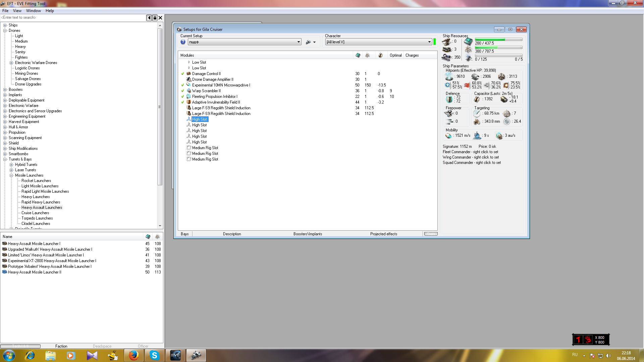
Task: Expand the Shield category node
Action: pos(5,143)
